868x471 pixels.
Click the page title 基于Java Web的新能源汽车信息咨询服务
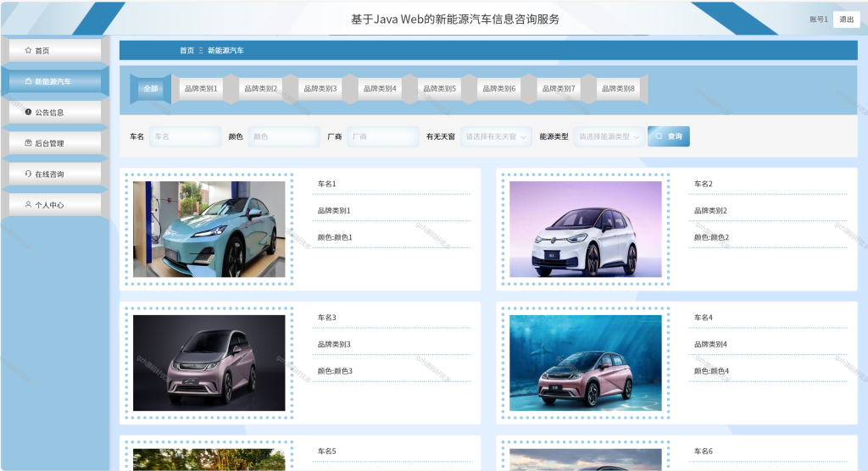455,19
